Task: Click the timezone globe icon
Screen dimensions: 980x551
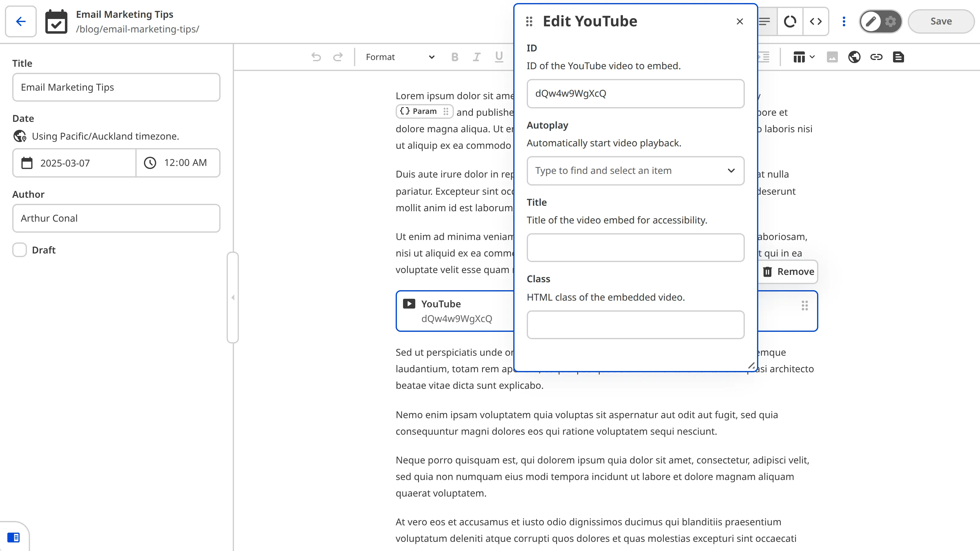Action: (20, 136)
